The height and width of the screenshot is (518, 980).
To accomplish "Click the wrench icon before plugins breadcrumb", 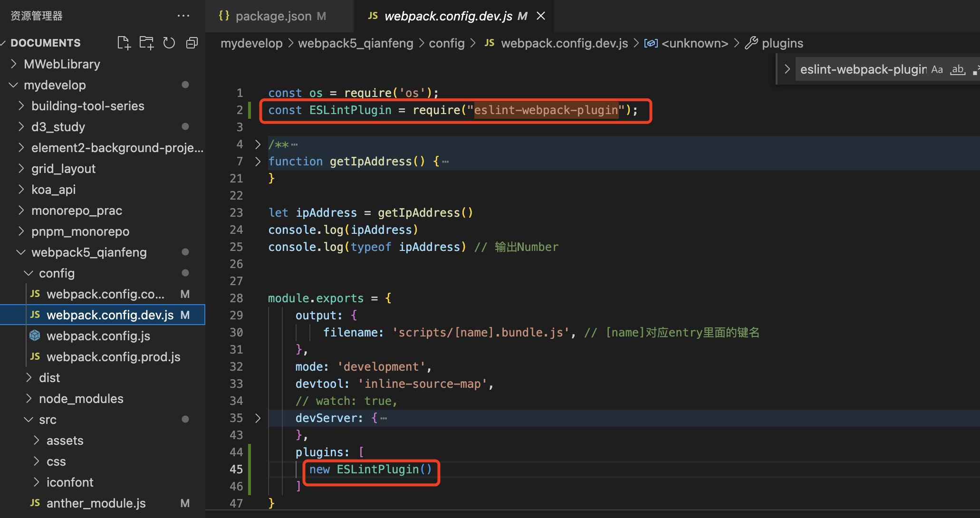I will [751, 43].
